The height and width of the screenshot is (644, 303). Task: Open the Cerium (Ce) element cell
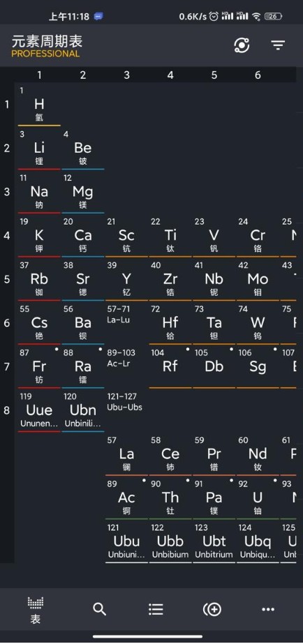click(x=170, y=454)
